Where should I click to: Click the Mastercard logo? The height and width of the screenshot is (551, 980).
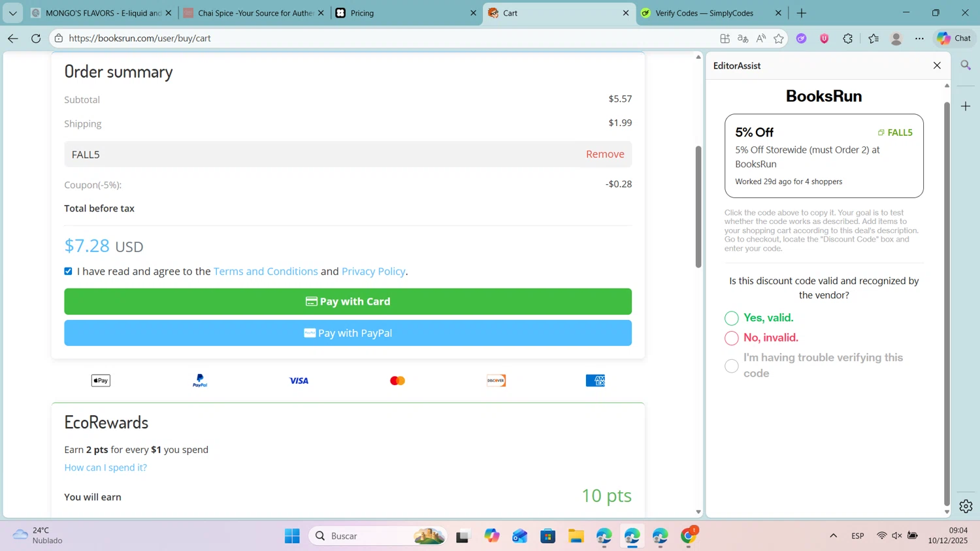point(397,381)
